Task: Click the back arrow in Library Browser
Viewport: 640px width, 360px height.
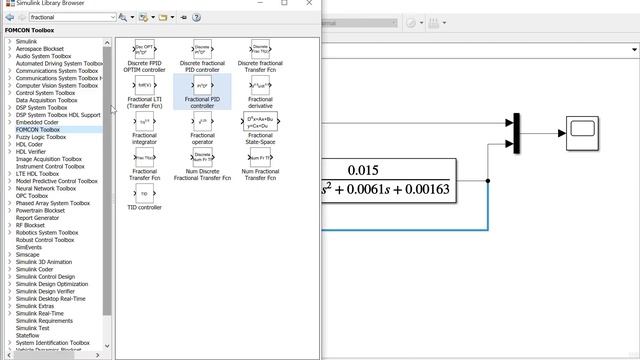Action: [x=10, y=17]
